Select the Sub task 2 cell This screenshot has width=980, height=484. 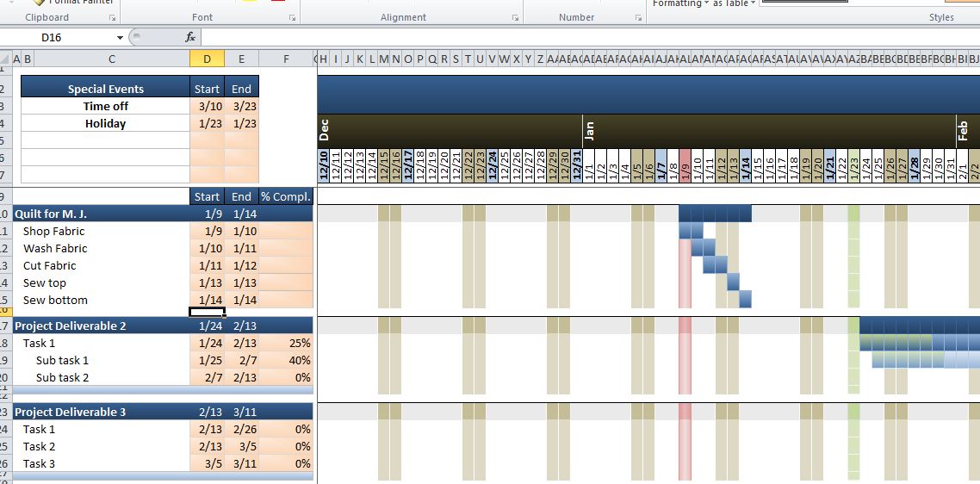(102, 378)
